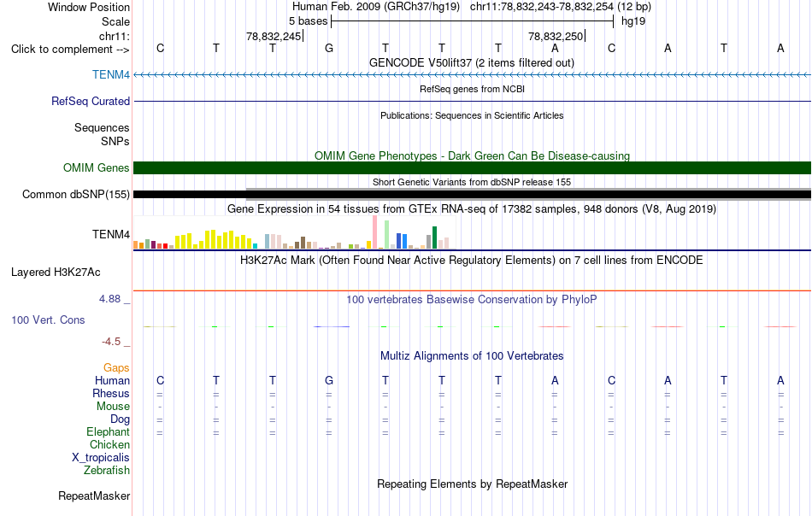Open the RefSeq Curated track label
Image resolution: width=812 pixels, height=516 pixels.
91,101
